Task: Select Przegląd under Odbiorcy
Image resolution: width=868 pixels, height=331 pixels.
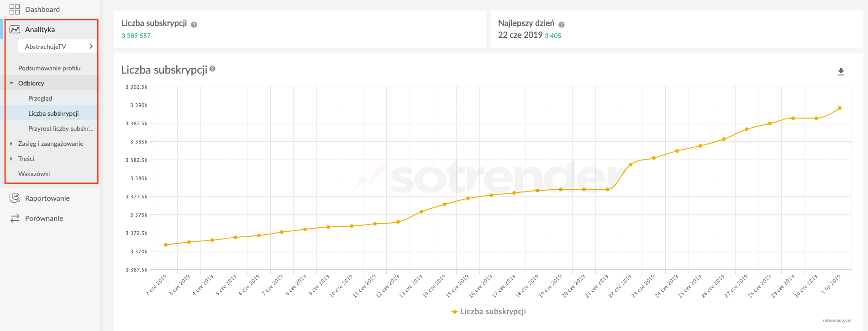Action: [x=40, y=98]
